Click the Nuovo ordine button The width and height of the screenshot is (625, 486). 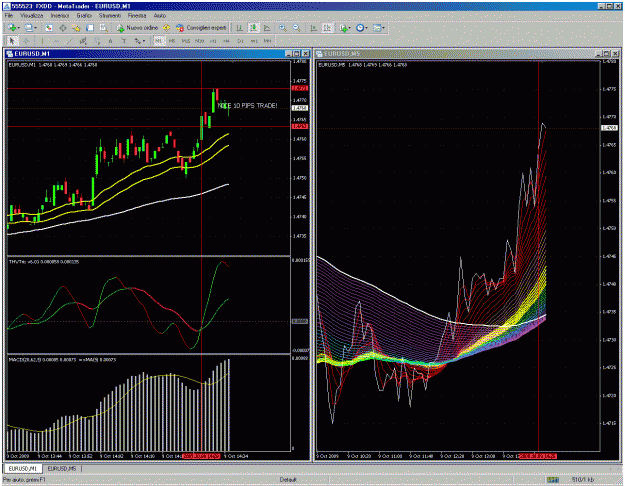(137, 28)
